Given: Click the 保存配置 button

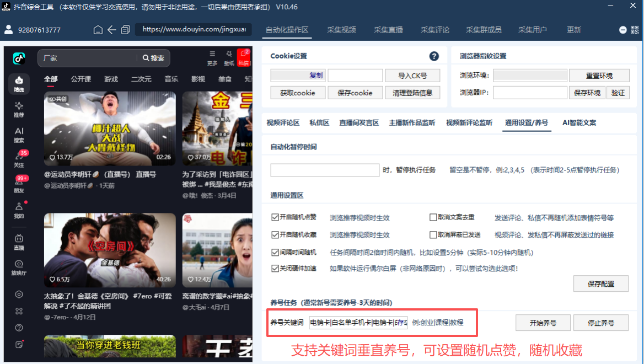Looking at the screenshot, I should point(601,284).
